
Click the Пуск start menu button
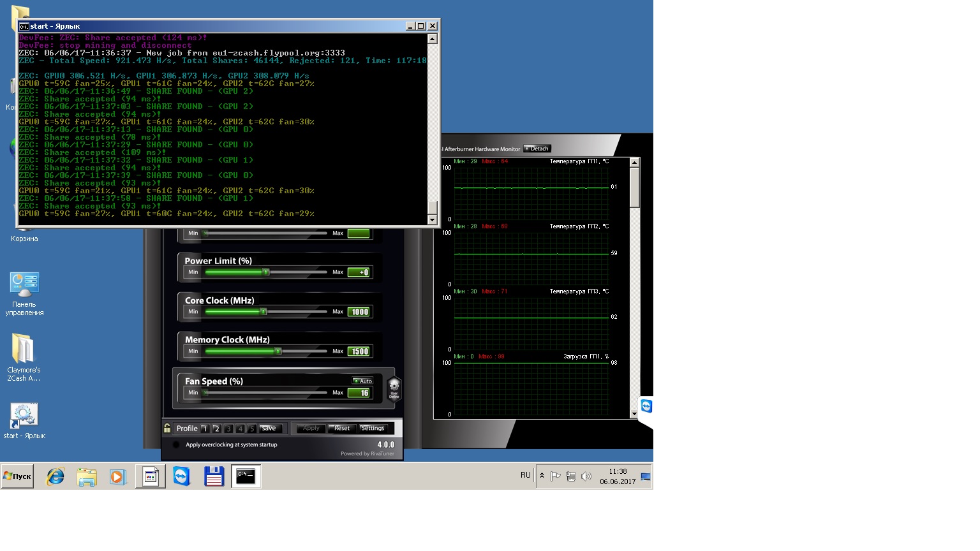coord(17,476)
